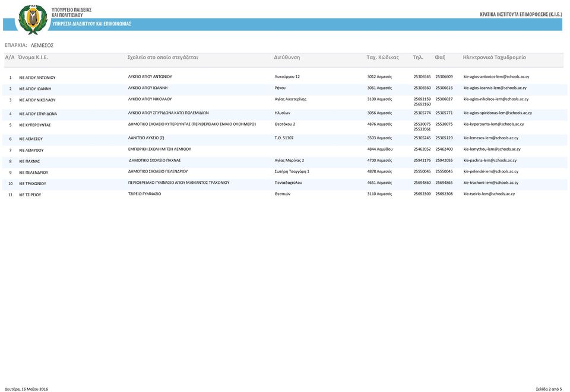Click 'ΥΠΟΥΡΓΕΙΟ ΠΑΙΔΕΙΑΣ ΚΑΙ ΠΟΛΙΤΙΣΜΟΥ' header text
The height and width of the screenshot is (392, 570).
(72, 12)
